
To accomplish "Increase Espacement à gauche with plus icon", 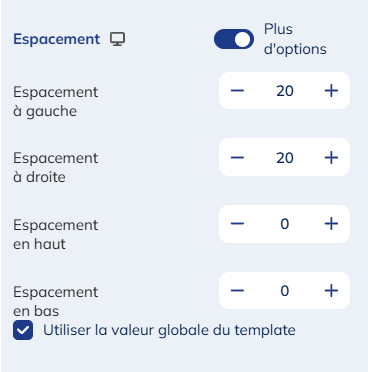I will (331, 91).
